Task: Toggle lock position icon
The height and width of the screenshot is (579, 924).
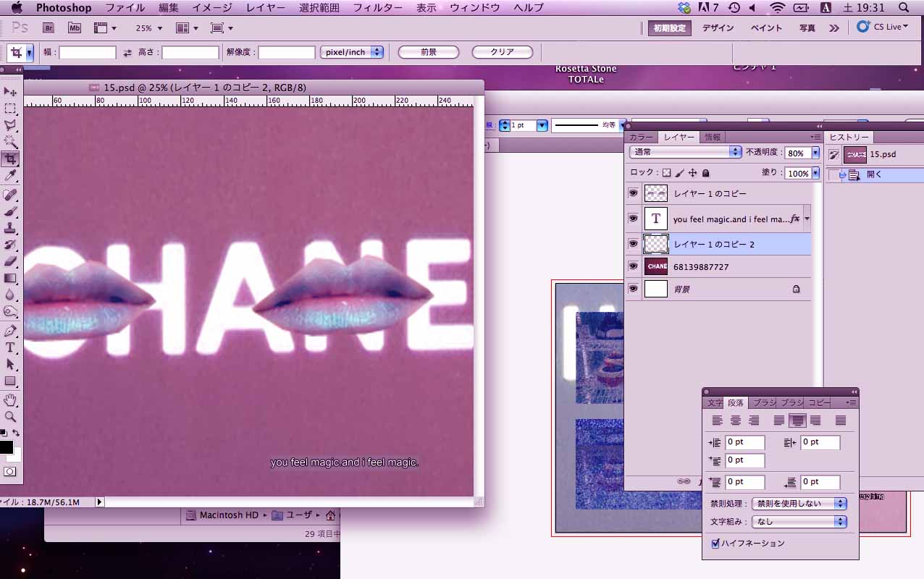Action: pyautogui.click(x=692, y=173)
